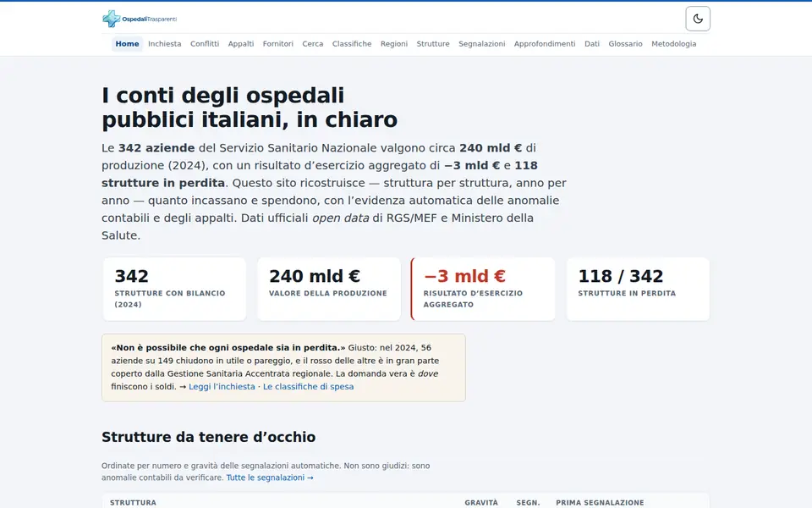Click the "342 Strutture con bilancio" card
The width and height of the screenshot is (812, 508).
pos(174,290)
